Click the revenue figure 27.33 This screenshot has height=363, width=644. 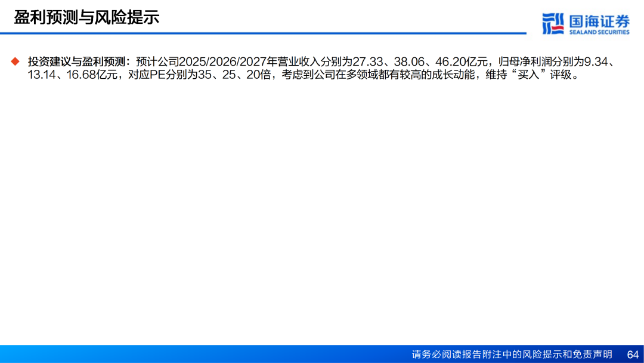[x=366, y=61]
